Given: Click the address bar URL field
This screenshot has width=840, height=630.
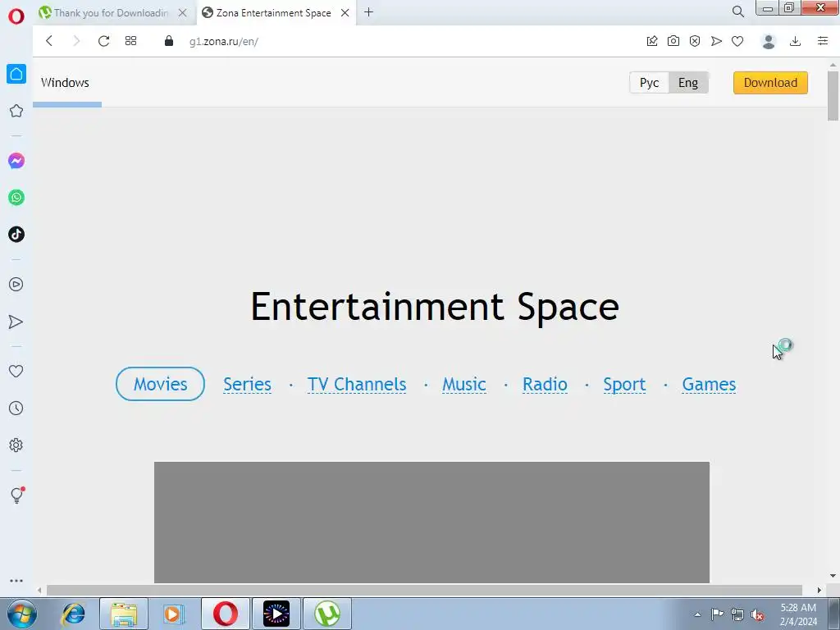Looking at the screenshot, I should pos(407,41).
